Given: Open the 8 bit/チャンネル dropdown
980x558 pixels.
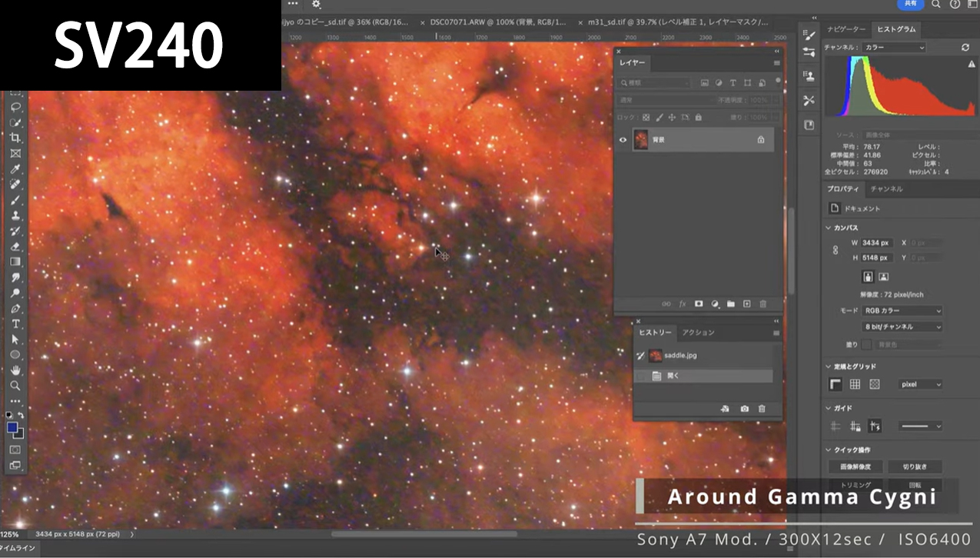Looking at the screenshot, I should [x=901, y=327].
